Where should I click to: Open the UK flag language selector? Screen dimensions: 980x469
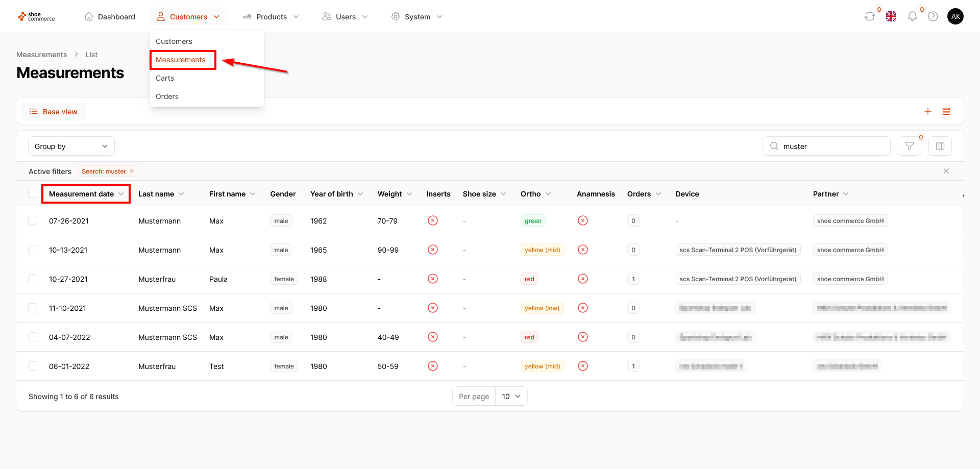point(891,16)
